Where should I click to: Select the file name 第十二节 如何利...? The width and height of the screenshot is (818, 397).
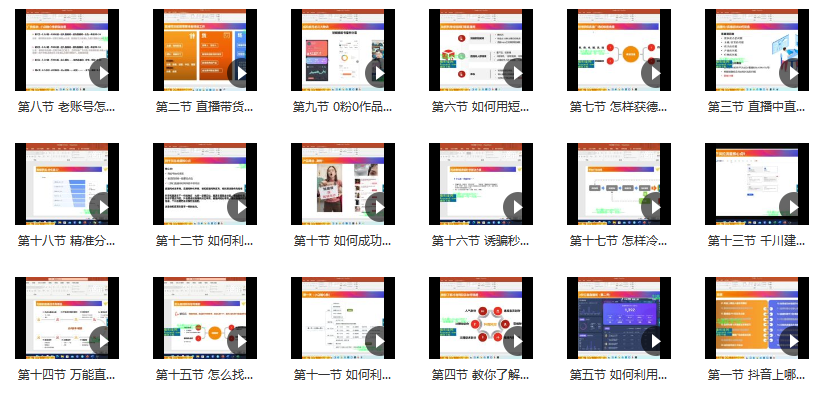[204, 241]
